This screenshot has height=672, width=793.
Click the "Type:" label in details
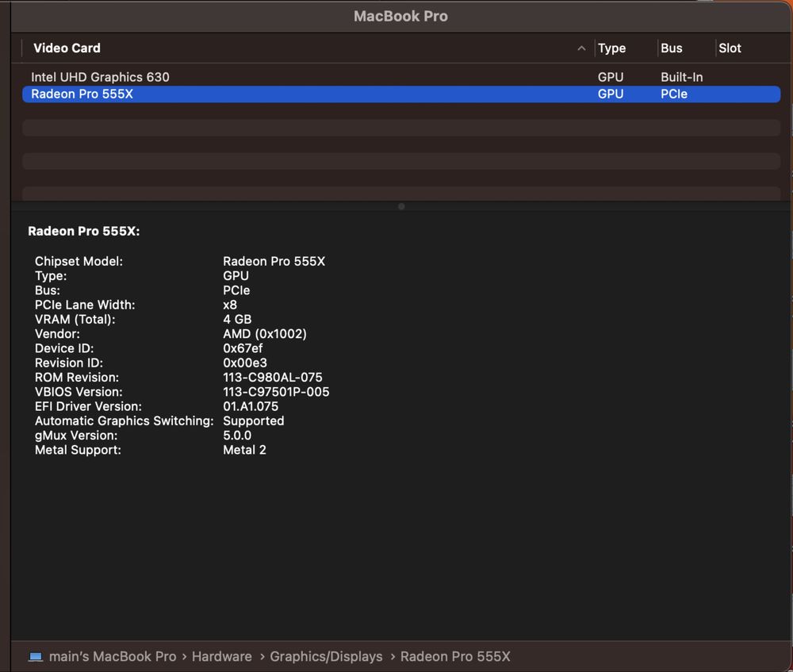point(51,276)
